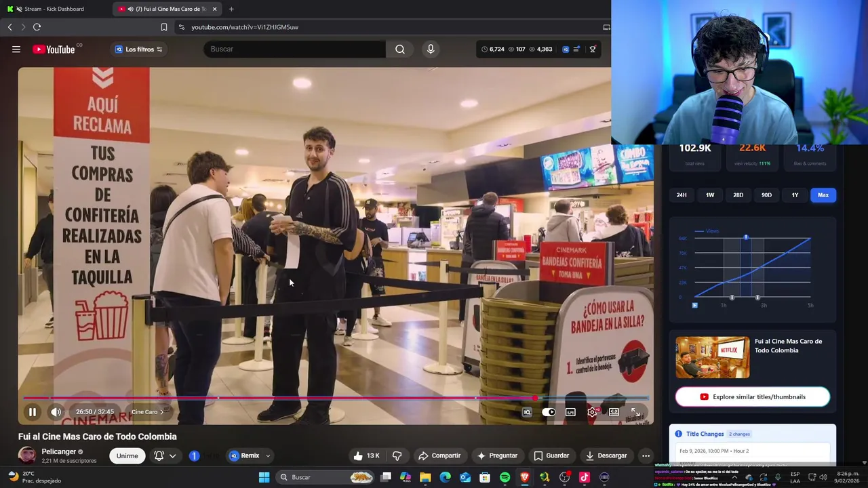The height and width of the screenshot is (488, 868).
Task: Dislike the video thumbs-down
Action: click(x=397, y=455)
